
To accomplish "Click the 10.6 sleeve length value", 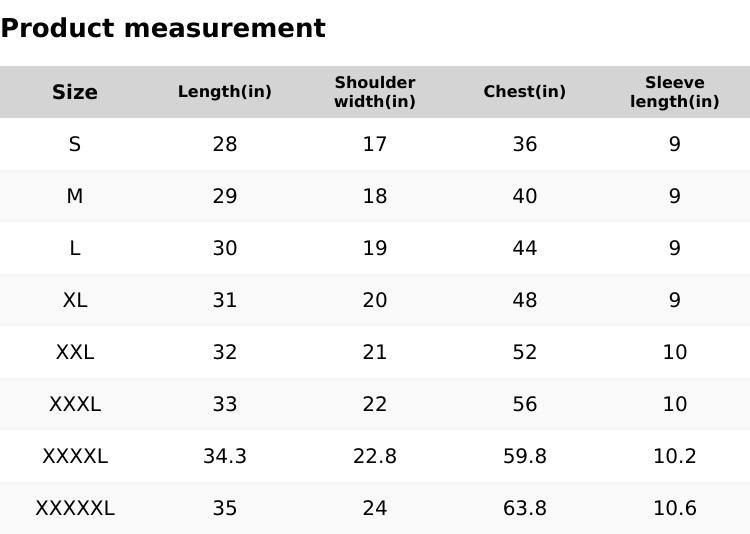I will point(675,508).
